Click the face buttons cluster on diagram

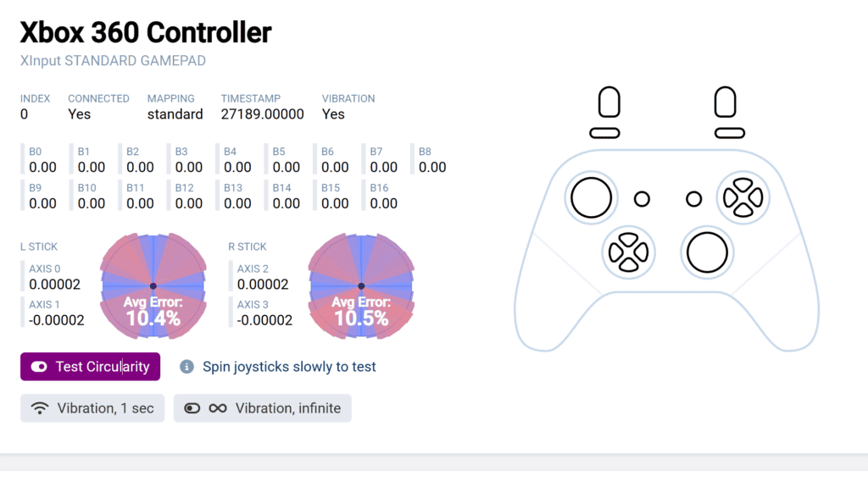tap(743, 197)
